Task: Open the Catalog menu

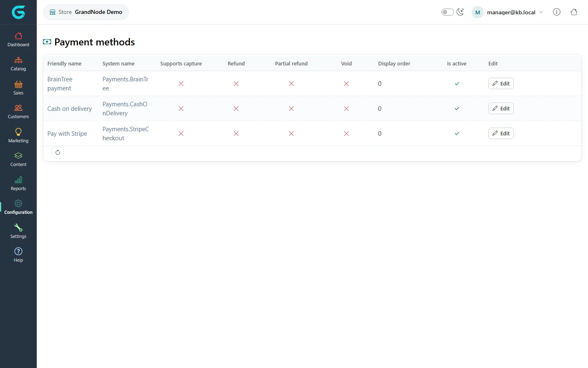Action: click(x=18, y=64)
